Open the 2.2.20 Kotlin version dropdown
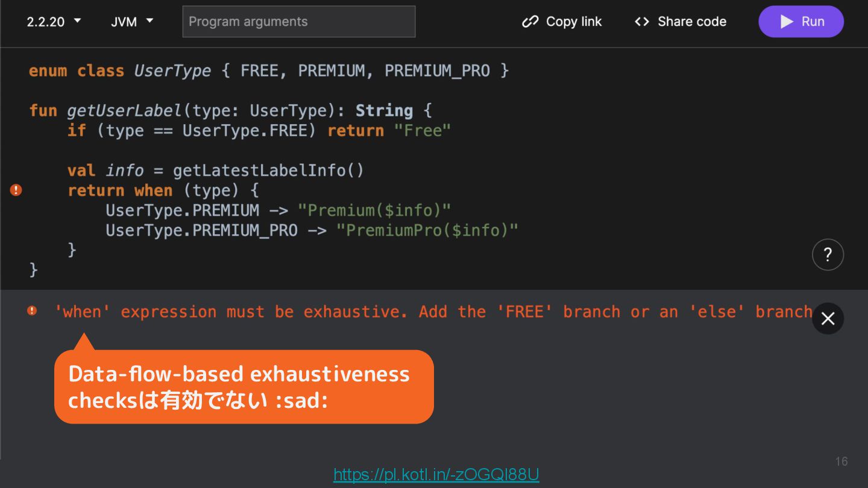The height and width of the screenshot is (488, 868). click(54, 22)
